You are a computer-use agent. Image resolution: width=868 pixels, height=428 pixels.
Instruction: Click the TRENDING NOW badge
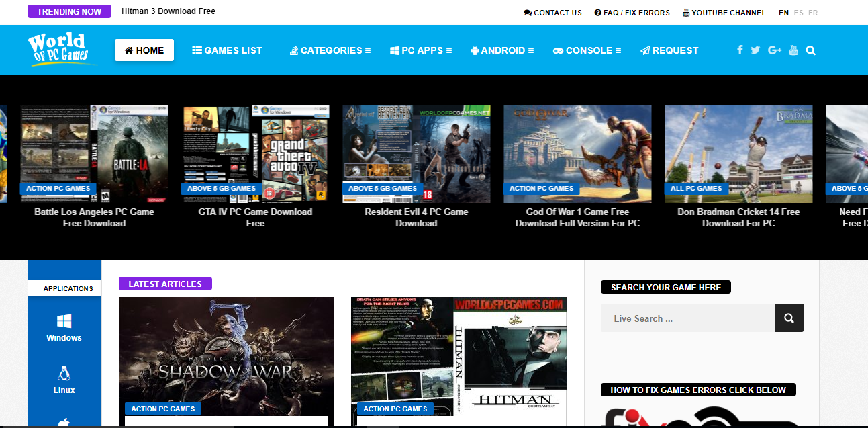pos(69,11)
